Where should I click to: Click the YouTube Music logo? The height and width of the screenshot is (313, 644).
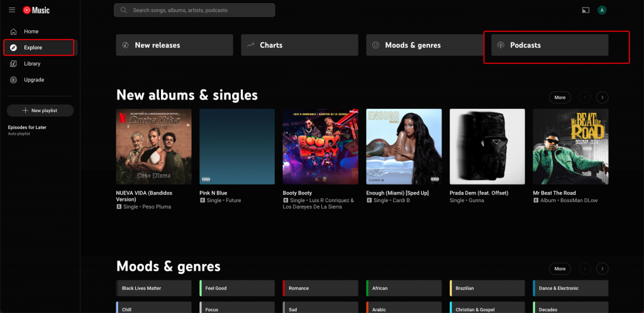pos(36,10)
